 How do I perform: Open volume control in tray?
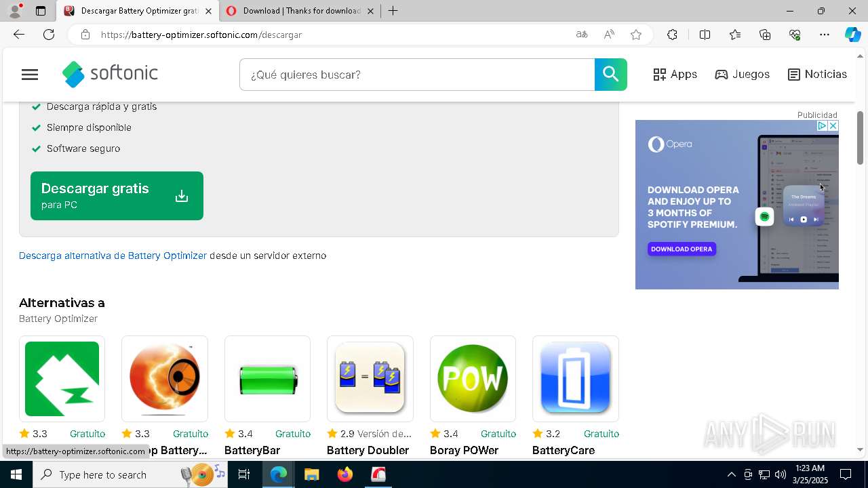[781, 474]
